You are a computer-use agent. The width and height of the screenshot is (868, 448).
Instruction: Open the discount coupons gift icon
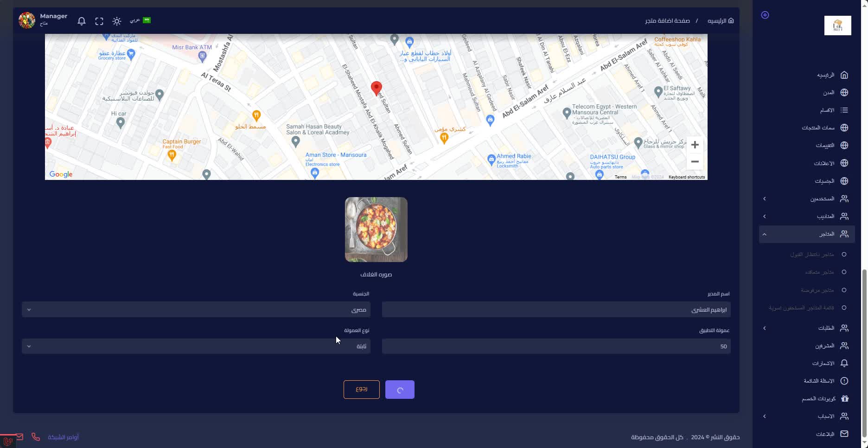point(844,398)
